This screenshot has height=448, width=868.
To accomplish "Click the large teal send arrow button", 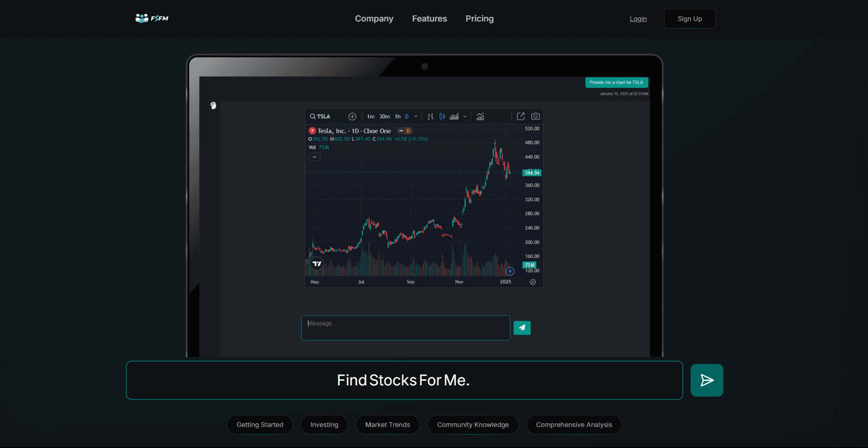I will pos(707,380).
